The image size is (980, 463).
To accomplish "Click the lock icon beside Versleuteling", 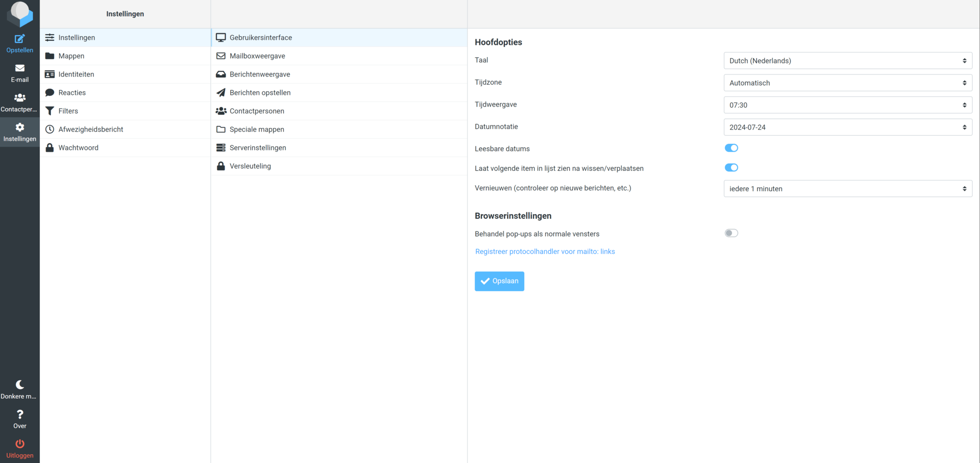I will pos(220,166).
